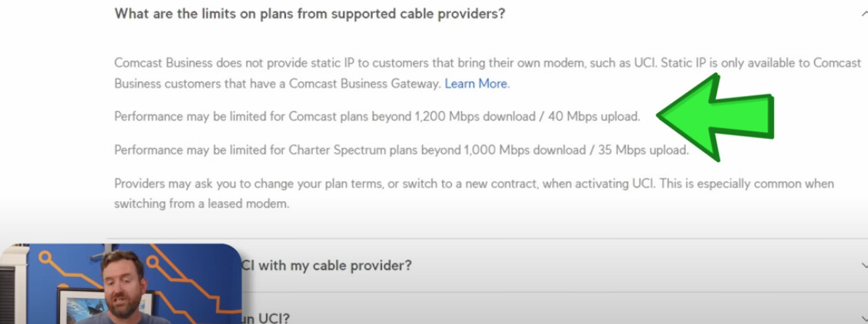The width and height of the screenshot is (868, 324).
Task: Open the Learn More link
Action: click(x=477, y=84)
